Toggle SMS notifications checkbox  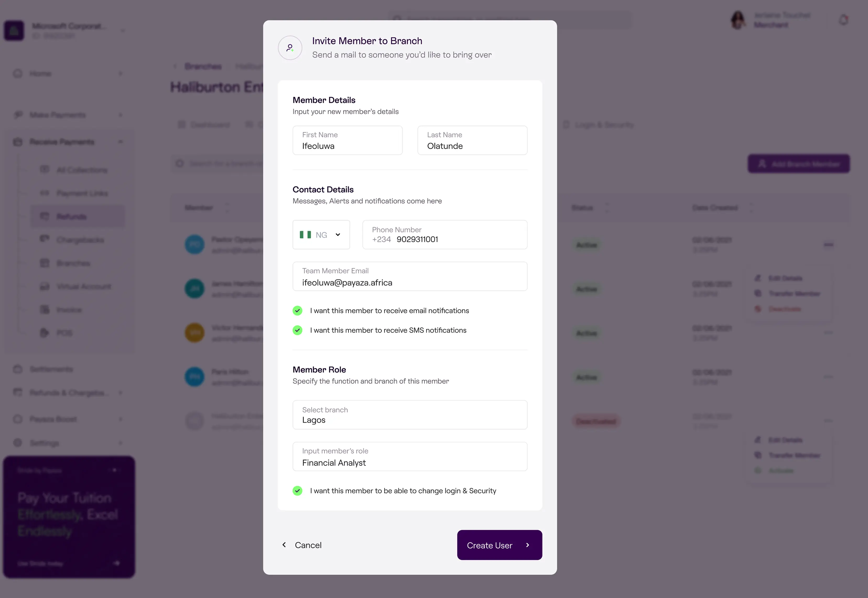coord(297,330)
